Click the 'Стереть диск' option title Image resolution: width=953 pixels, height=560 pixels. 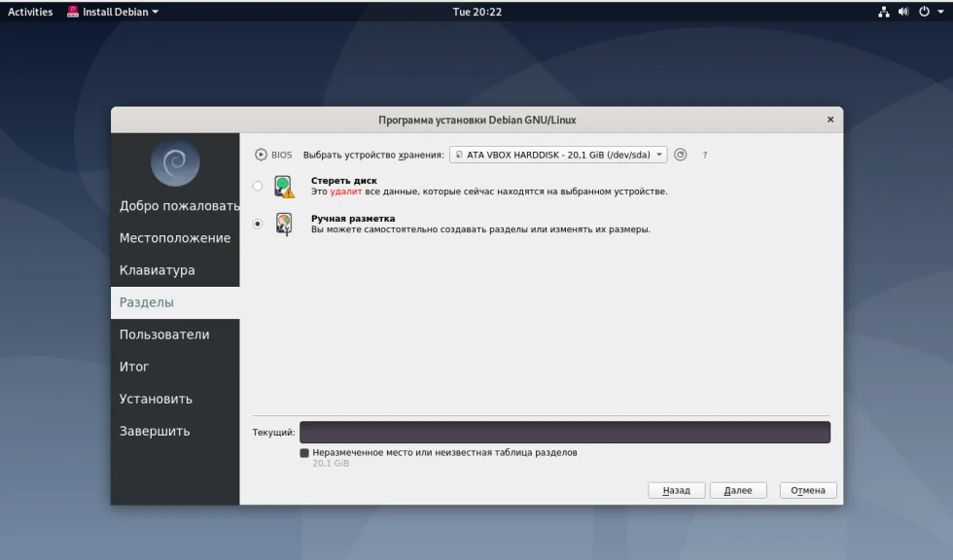click(x=344, y=181)
